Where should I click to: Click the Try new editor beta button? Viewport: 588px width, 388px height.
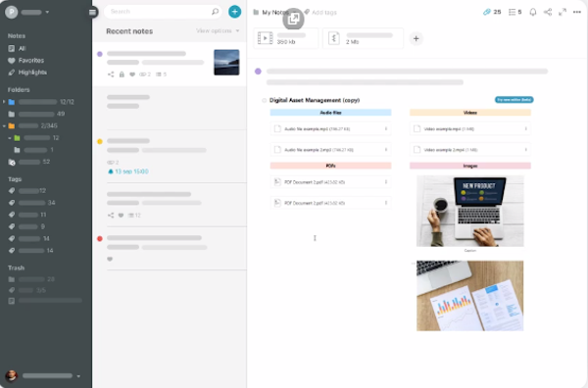point(514,100)
